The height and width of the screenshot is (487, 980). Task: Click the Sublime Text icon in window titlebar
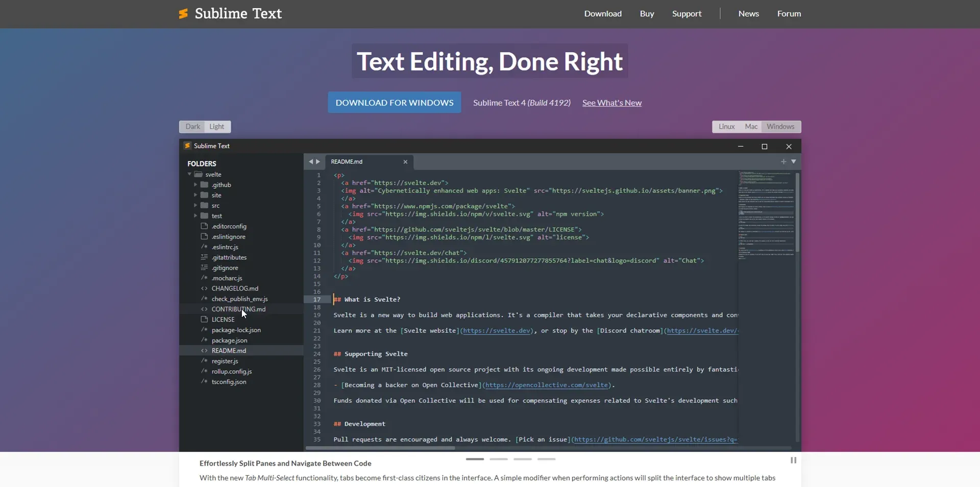[187, 146]
